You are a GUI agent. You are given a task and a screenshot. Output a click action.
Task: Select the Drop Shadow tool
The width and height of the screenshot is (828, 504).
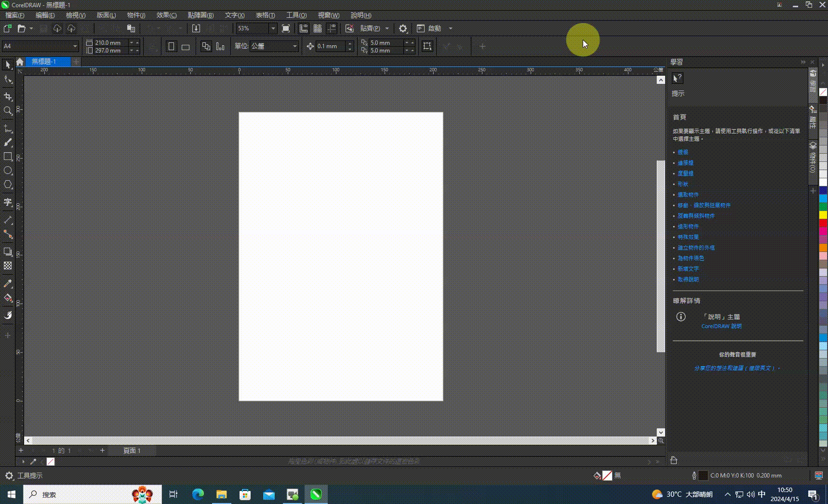tap(8, 252)
